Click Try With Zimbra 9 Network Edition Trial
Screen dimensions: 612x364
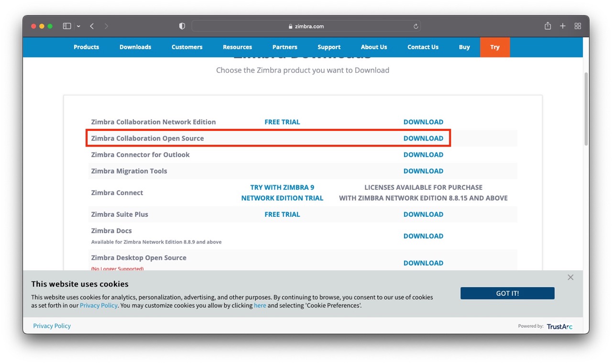[x=282, y=193]
